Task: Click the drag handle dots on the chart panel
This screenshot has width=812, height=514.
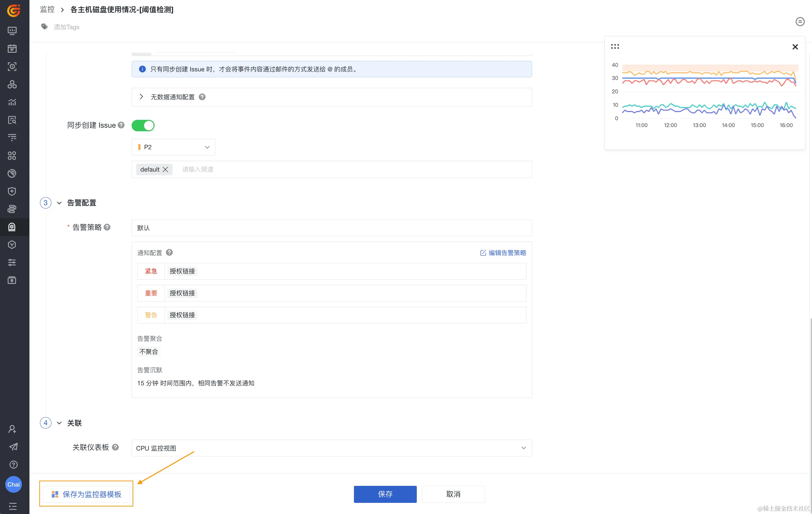Action: pyautogui.click(x=615, y=46)
